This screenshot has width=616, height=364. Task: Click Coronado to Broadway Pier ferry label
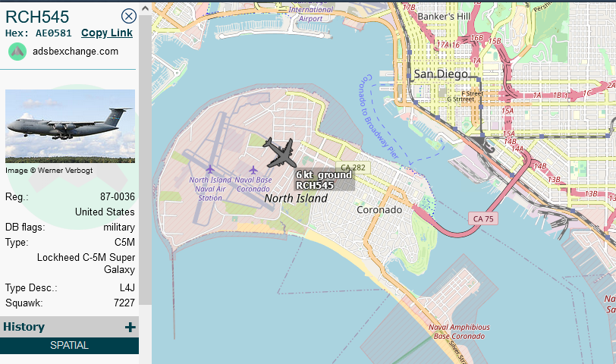pos(379,117)
